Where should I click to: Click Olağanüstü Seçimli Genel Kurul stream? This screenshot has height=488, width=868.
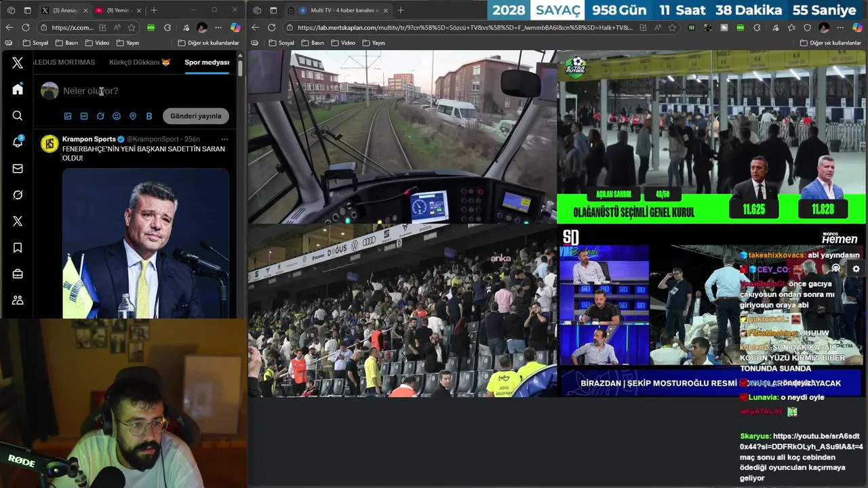(711, 137)
